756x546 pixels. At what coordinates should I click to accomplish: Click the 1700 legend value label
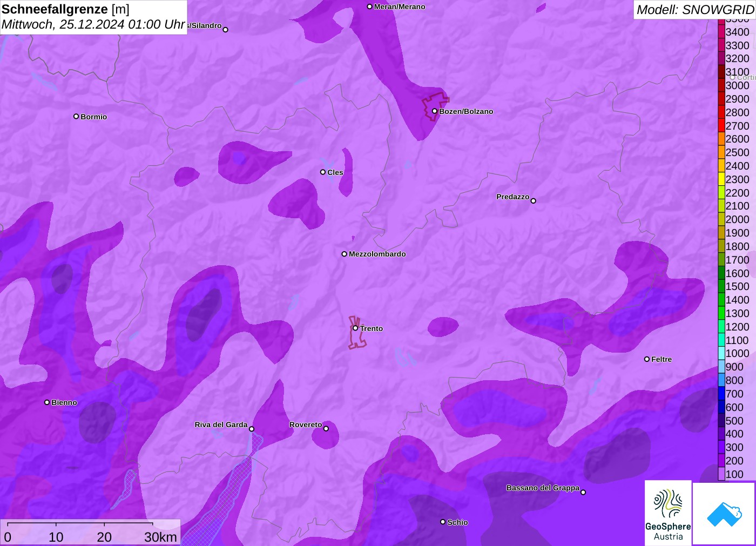tap(737, 260)
